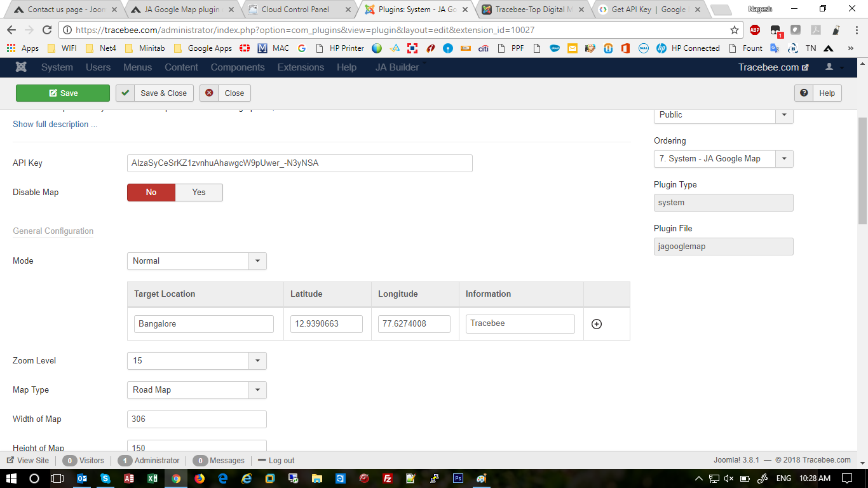Open File Explorer from the taskbar
This screenshot has height=488, width=868.
tap(317, 478)
